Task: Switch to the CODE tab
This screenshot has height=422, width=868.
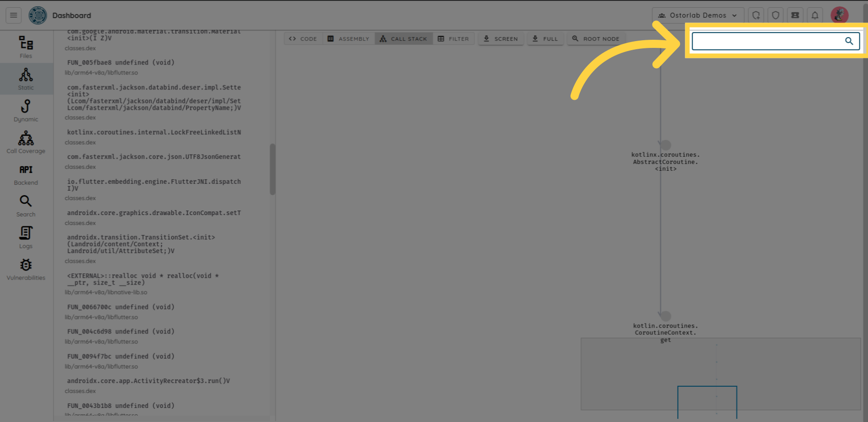Action: point(303,39)
